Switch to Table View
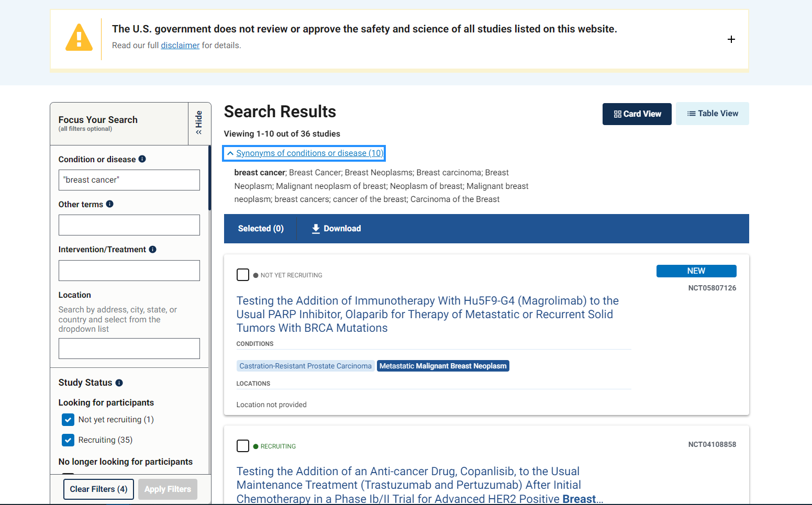The image size is (812, 505). click(x=713, y=113)
